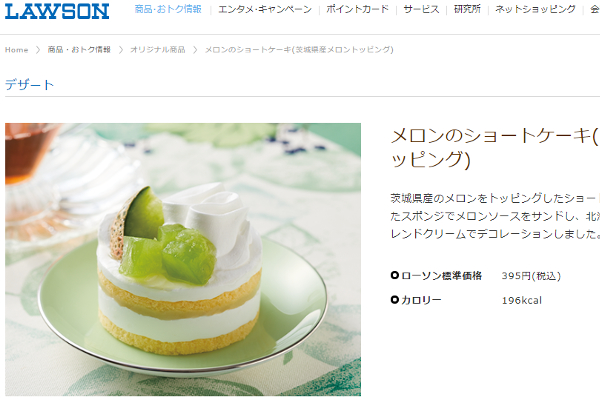The image size is (600, 400).
Task: Go to オリジナル商品 breadcrumb link
Action: pos(158,50)
